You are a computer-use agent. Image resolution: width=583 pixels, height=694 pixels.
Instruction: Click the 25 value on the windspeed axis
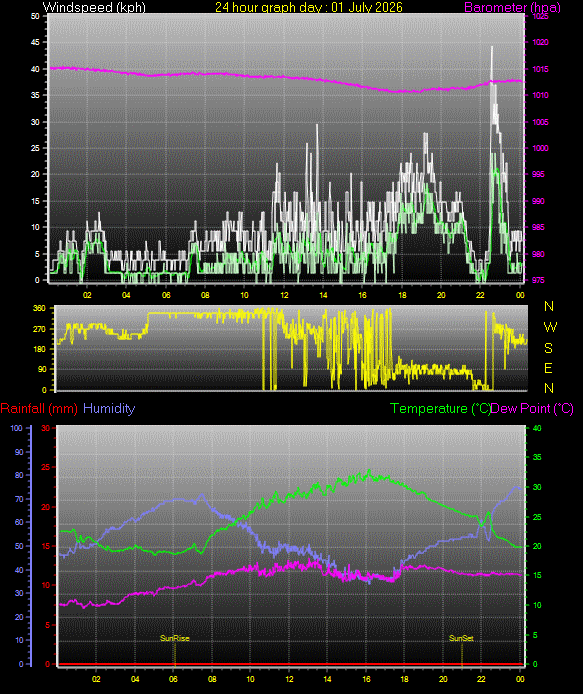point(35,148)
